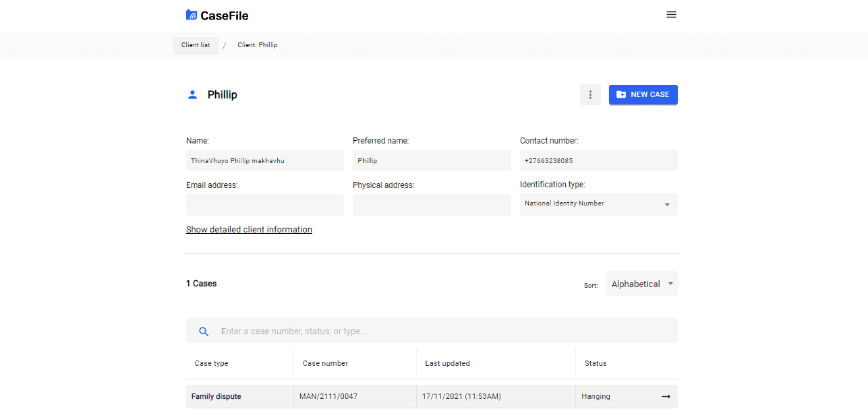Viewport: 868px width, 409px height.
Task: Go back to Client list breadcrumb
Action: [x=196, y=45]
